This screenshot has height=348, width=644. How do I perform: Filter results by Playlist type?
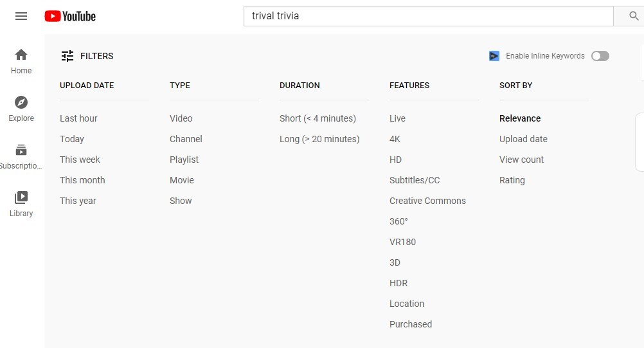(184, 160)
